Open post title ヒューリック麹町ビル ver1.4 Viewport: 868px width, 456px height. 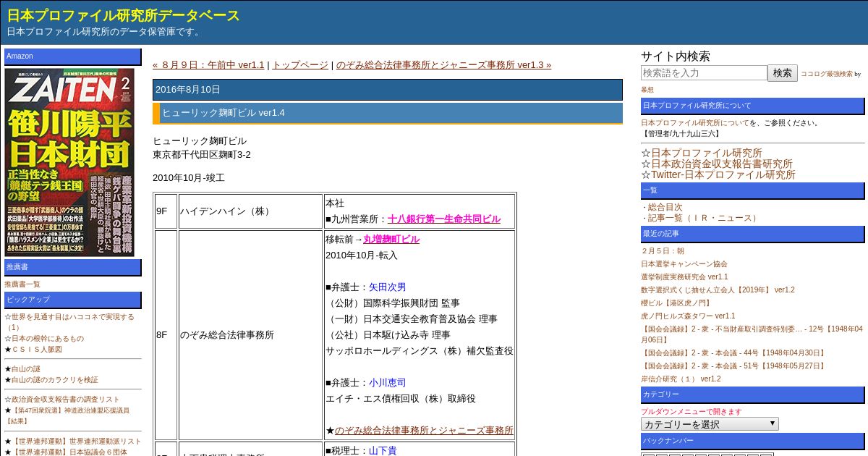[x=223, y=113]
